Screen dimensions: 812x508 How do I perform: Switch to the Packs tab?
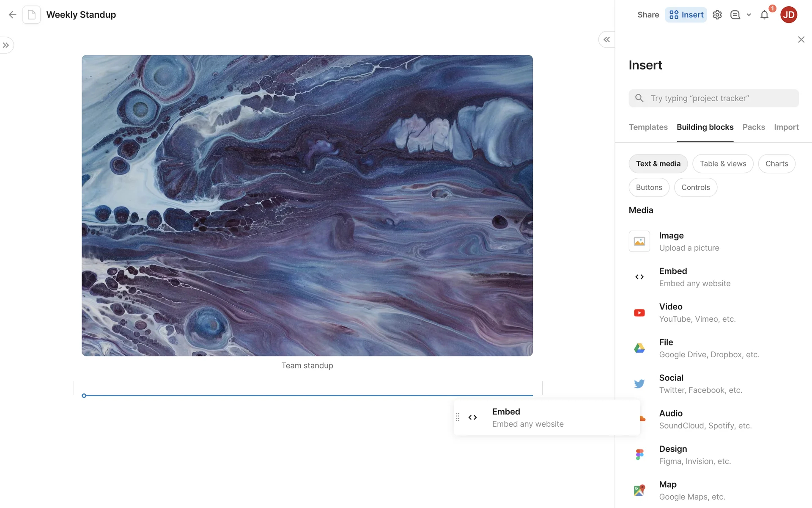point(754,127)
